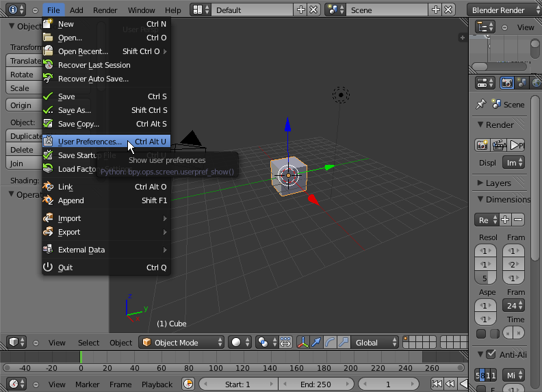The image size is (542, 392).
Task: Click Recover Last Session
Action: click(x=107, y=65)
